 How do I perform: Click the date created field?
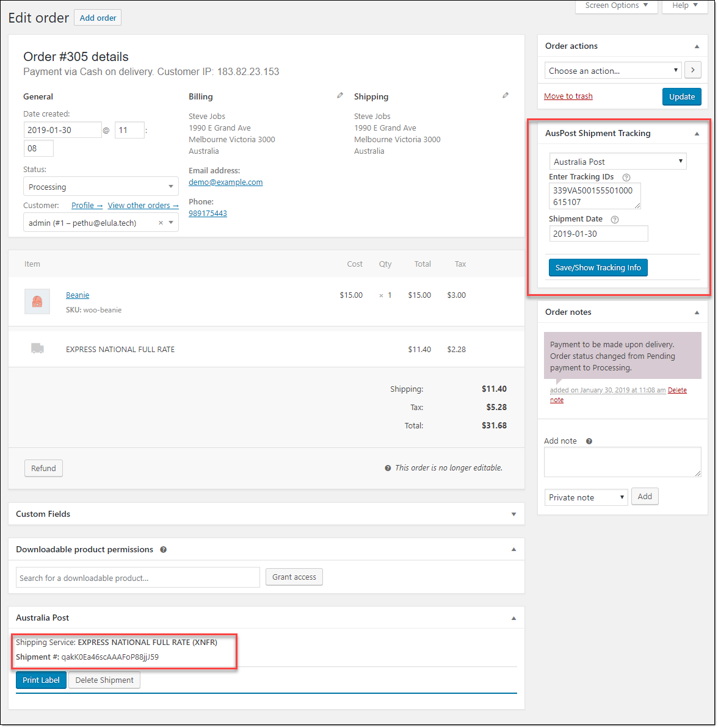pos(63,130)
